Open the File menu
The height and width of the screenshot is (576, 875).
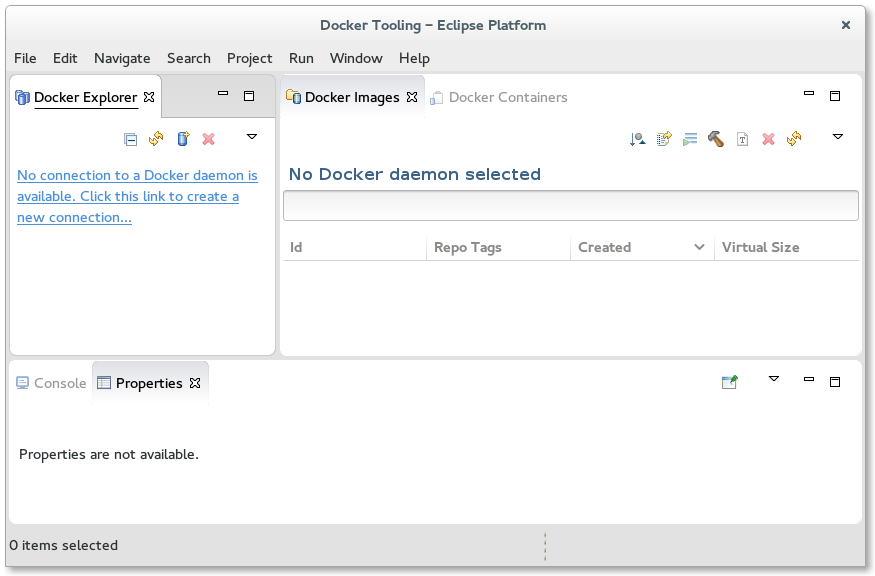click(25, 58)
